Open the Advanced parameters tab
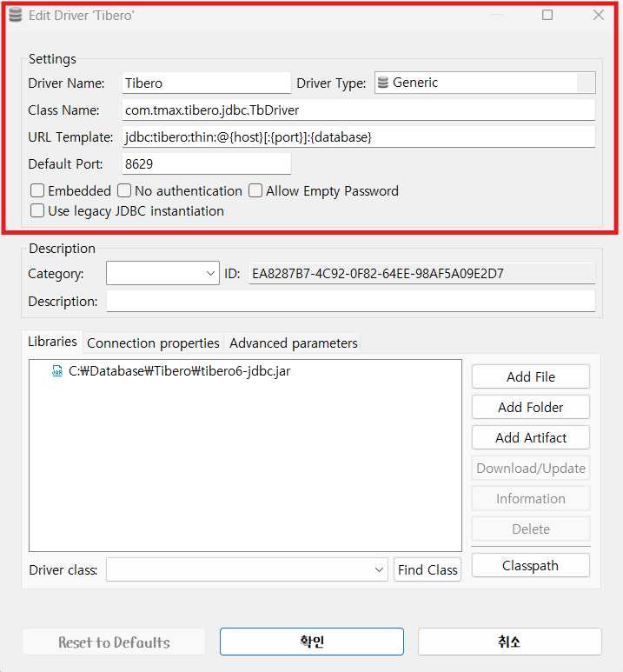623x672 pixels. pos(294,343)
